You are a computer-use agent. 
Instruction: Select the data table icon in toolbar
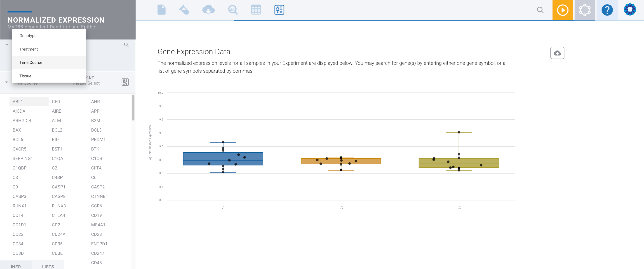pos(256,10)
